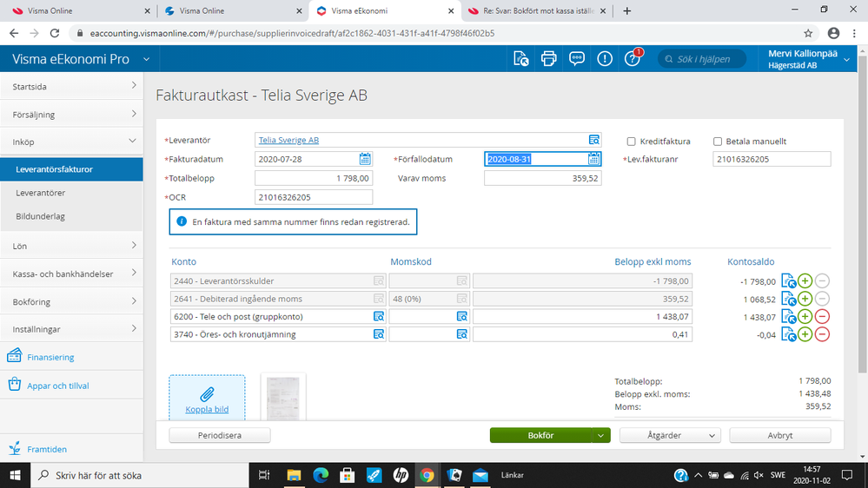Open calendar picker for Förfallodatum

(593, 160)
